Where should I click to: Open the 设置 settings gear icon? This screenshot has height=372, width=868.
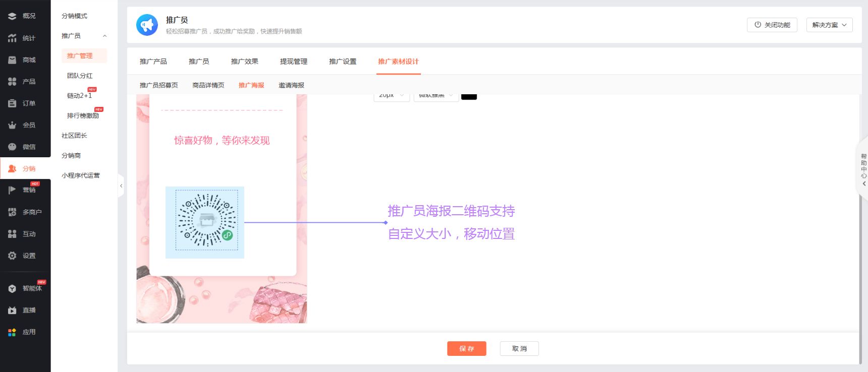(12, 256)
